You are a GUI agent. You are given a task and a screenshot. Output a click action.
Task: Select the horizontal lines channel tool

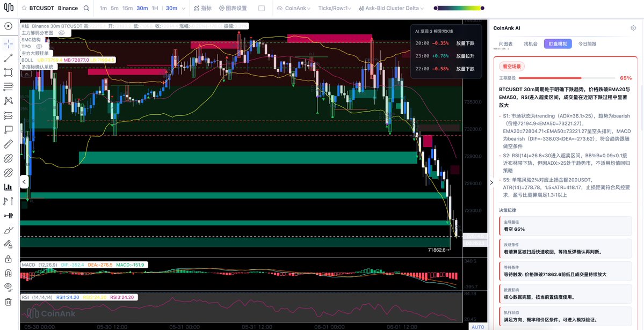[8, 86]
